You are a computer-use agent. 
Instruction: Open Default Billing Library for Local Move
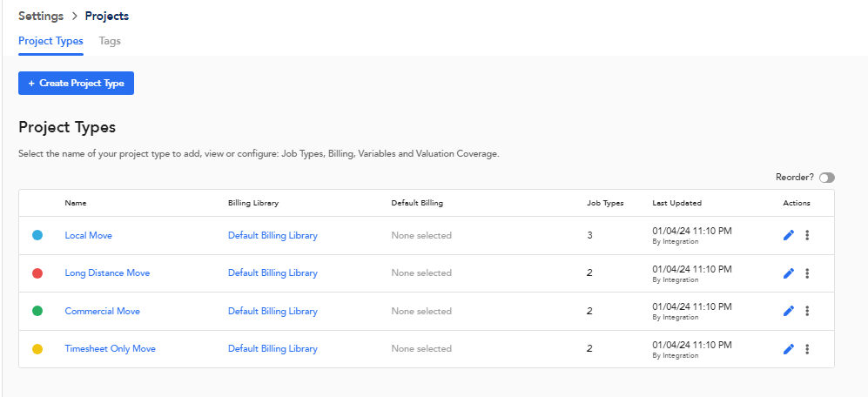(273, 235)
